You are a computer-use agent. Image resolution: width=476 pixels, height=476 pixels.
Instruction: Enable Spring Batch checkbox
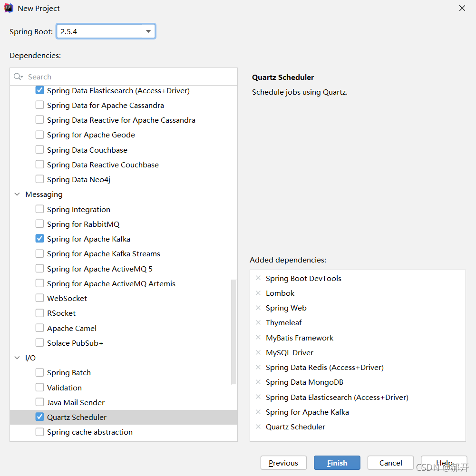tap(39, 372)
